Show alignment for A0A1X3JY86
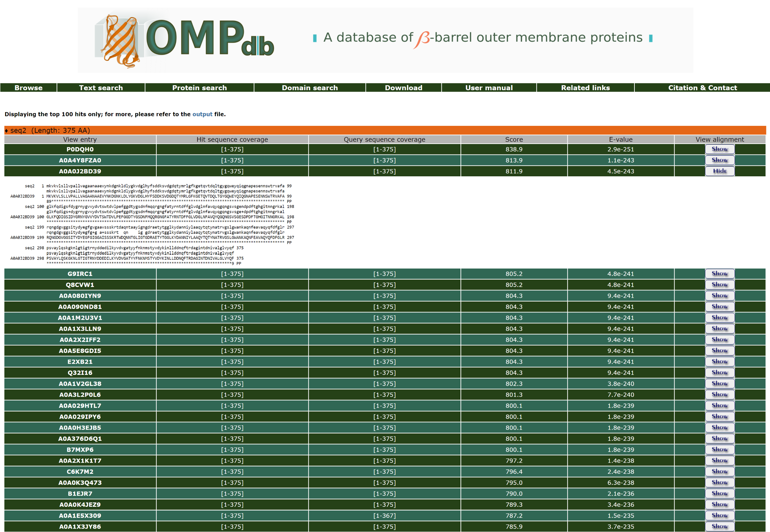Image resolution: width=770 pixels, height=532 pixels. click(720, 526)
